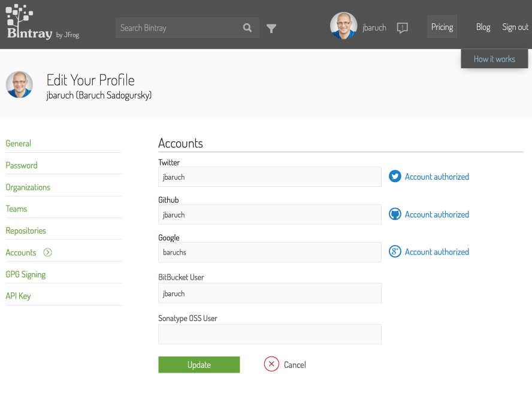Switch to GPG Signing section
532x393 pixels.
coord(26,274)
